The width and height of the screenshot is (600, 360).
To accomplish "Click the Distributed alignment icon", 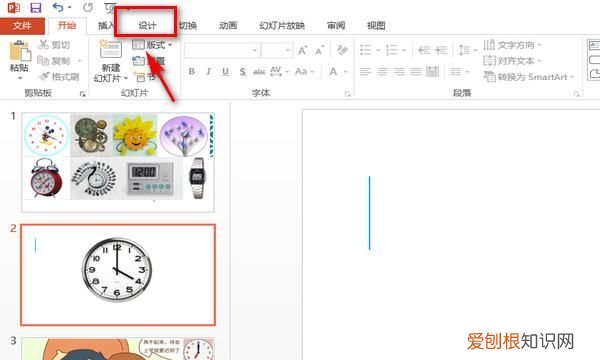I will (432, 71).
